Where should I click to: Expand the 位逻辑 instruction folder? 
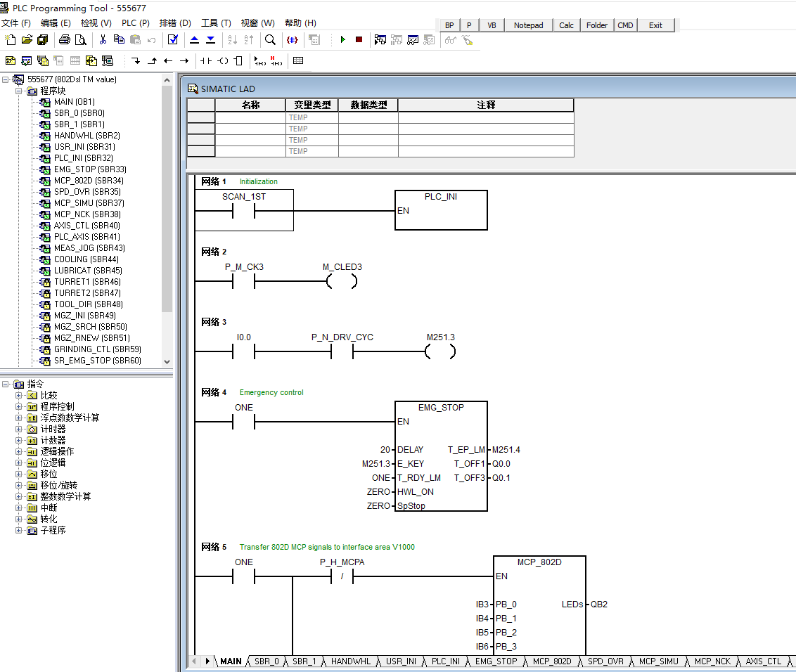[x=19, y=463]
